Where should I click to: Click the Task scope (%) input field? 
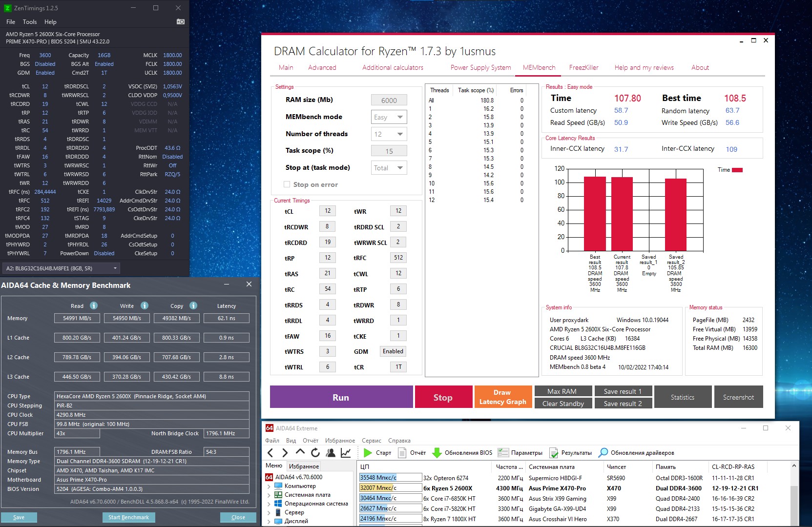tap(389, 151)
